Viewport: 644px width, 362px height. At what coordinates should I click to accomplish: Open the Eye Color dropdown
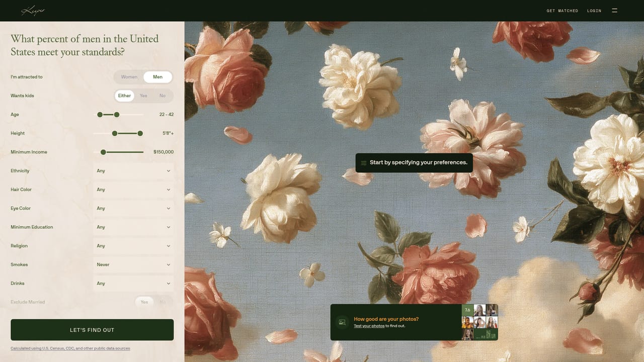tap(133, 208)
